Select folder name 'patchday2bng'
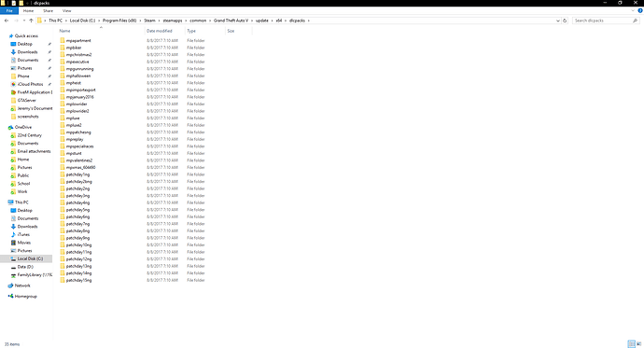Image resolution: width=644 pixels, height=348 pixels. pos(78,181)
